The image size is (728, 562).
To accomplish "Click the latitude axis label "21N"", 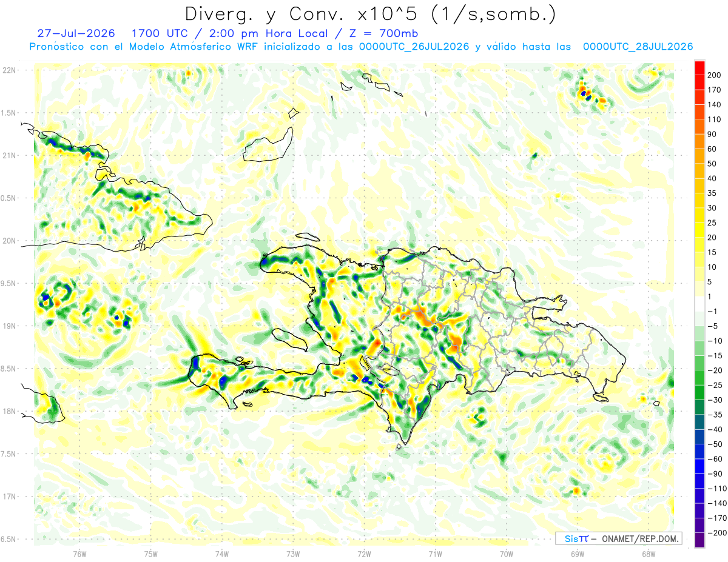I will [9, 155].
